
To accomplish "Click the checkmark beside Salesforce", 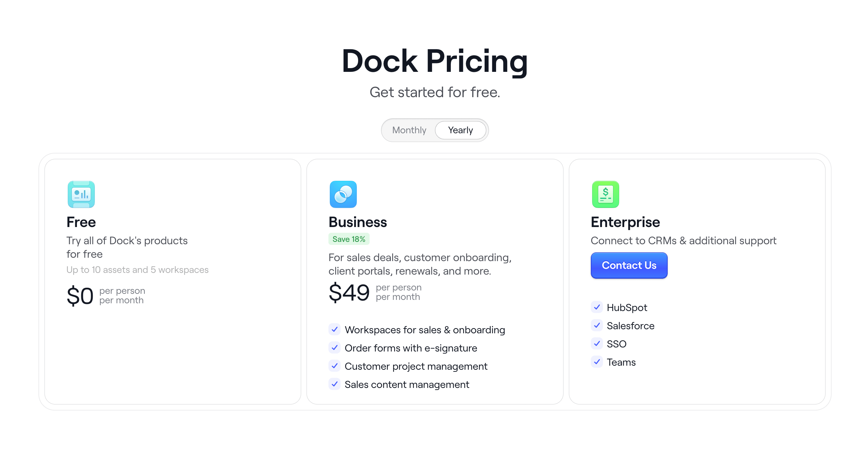I will (x=597, y=326).
